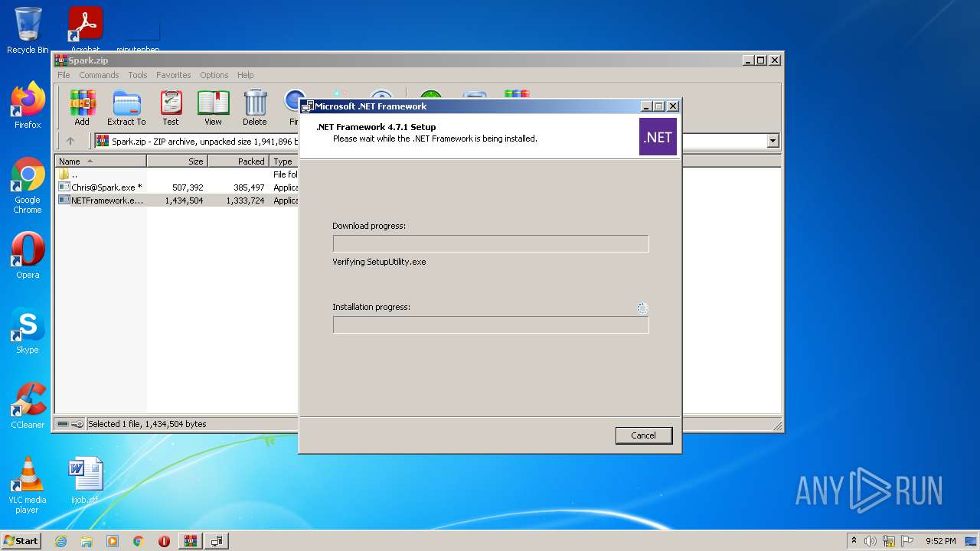
Task: Click the .NET purple logo
Action: pyautogui.click(x=658, y=137)
